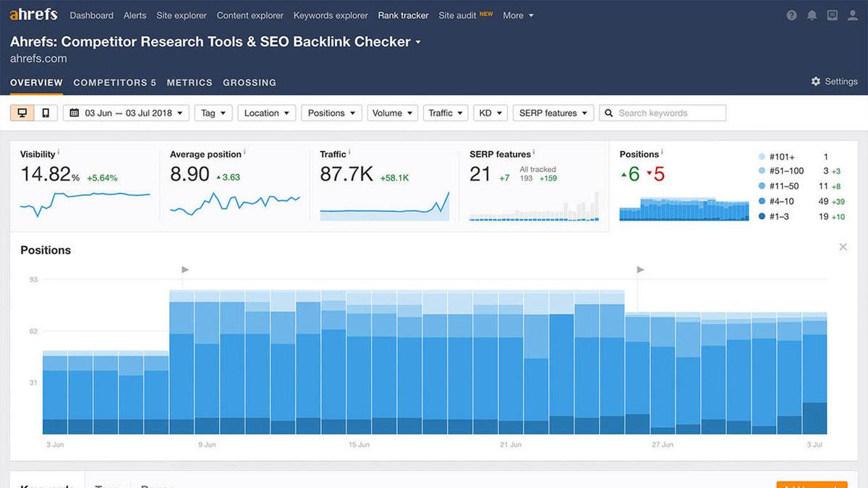Select the Traffic metric card
The height and width of the screenshot is (488, 868).
(x=384, y=186)
